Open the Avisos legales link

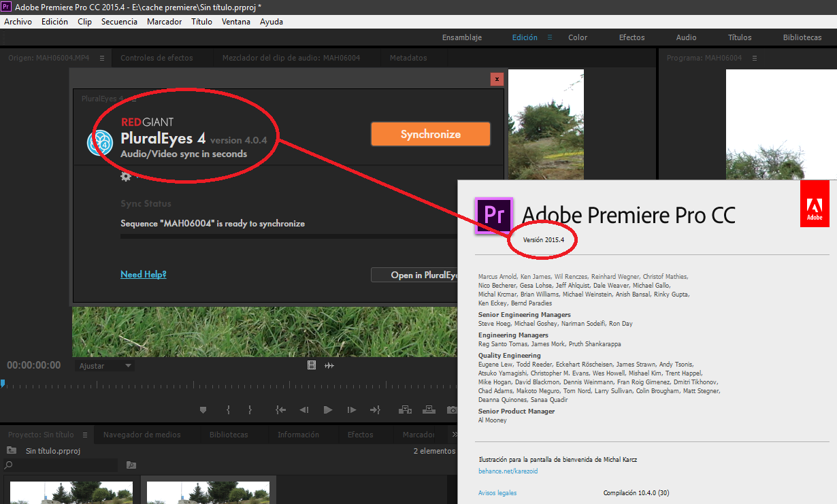[497, 492]
